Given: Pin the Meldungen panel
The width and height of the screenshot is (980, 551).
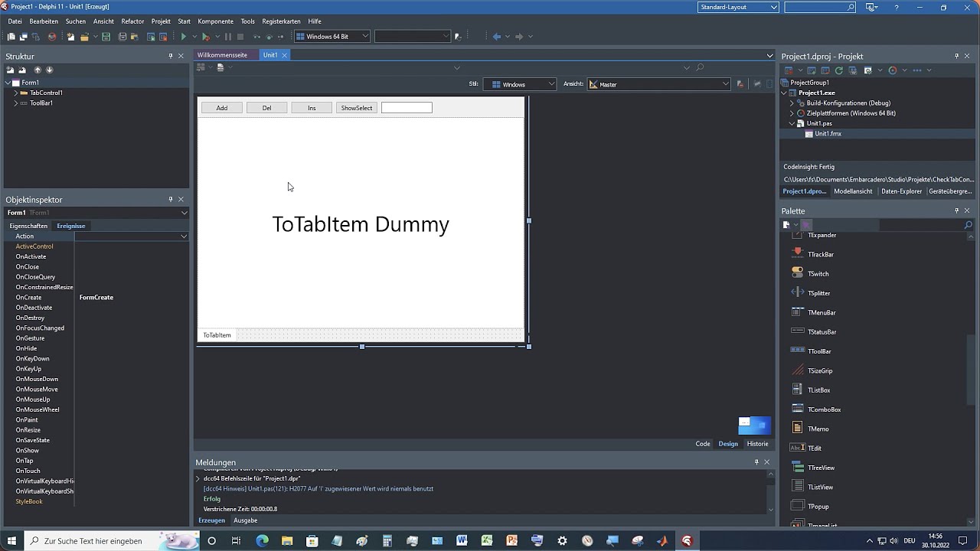Looking at the screenshot, I should coord(756,462).
